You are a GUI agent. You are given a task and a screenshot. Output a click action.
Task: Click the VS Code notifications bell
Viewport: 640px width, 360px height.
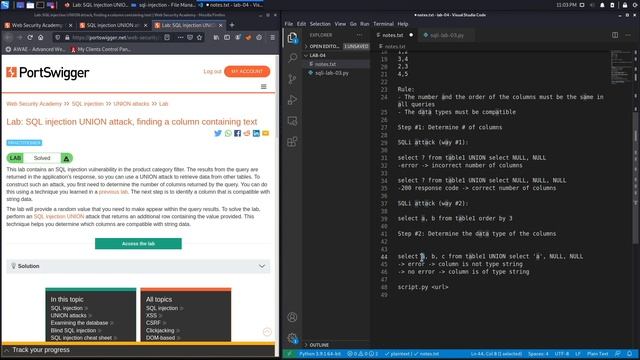[630, 354]
